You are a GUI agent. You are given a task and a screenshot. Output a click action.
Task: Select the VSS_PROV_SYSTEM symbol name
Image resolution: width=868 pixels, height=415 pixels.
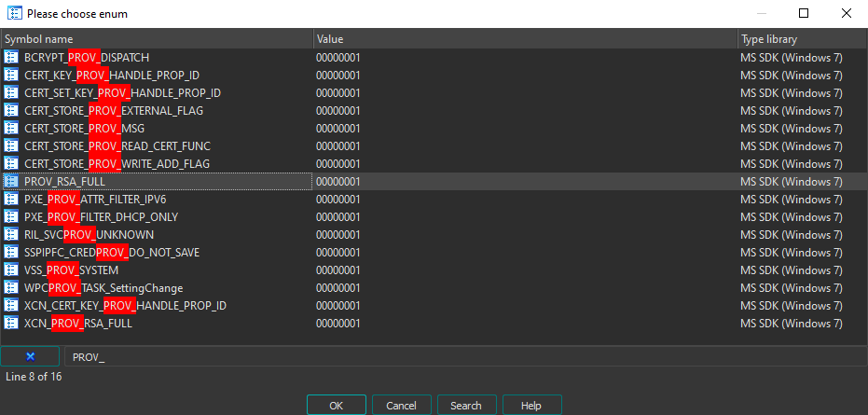(x=72, y=270)
